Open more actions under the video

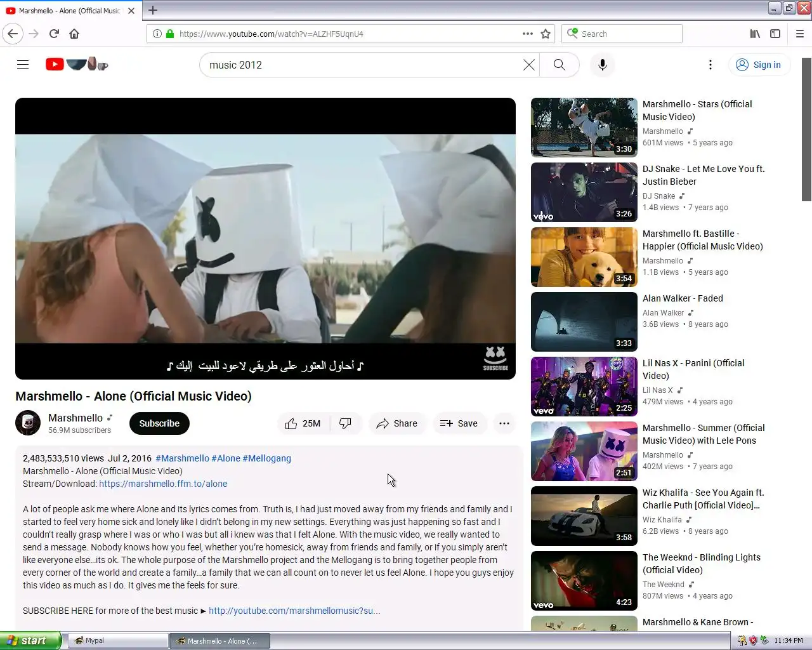504,423
